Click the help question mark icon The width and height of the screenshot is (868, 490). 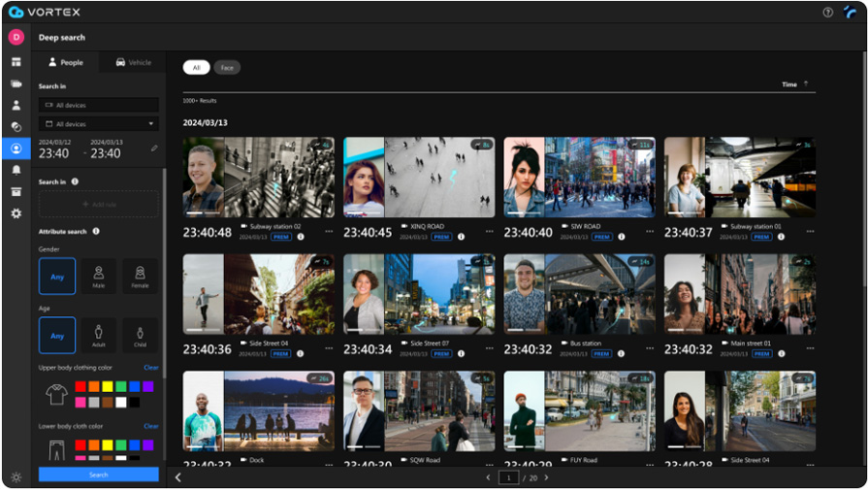coord(827,13)
